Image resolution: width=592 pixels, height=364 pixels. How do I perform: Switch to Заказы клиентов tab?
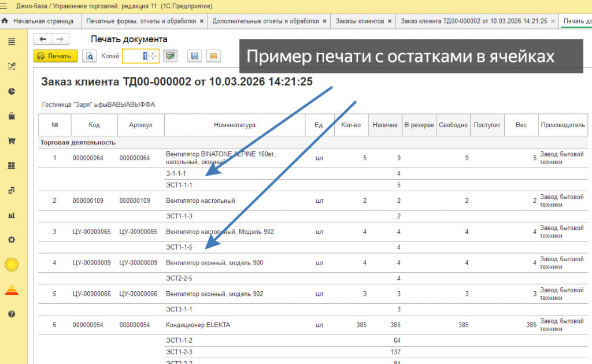360,21
